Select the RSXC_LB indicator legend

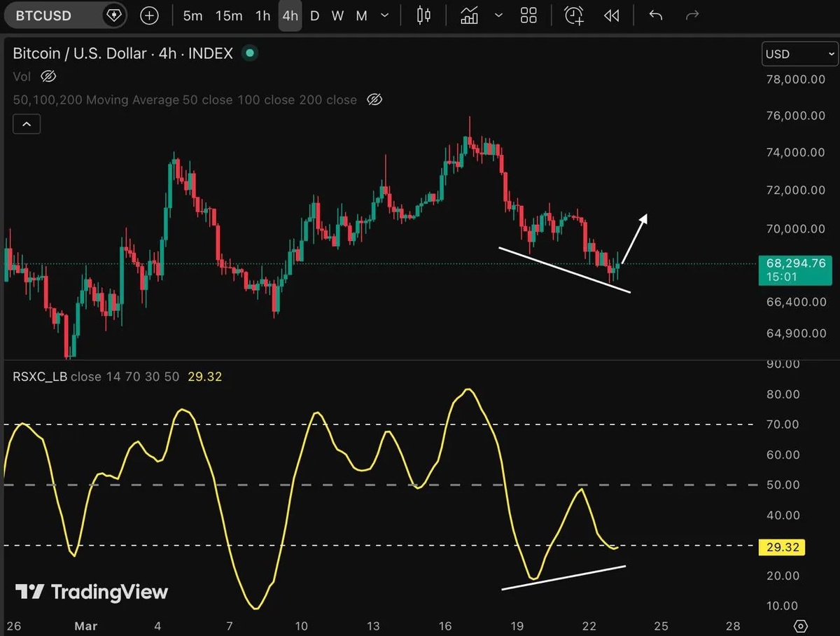[x=40, y=377]
